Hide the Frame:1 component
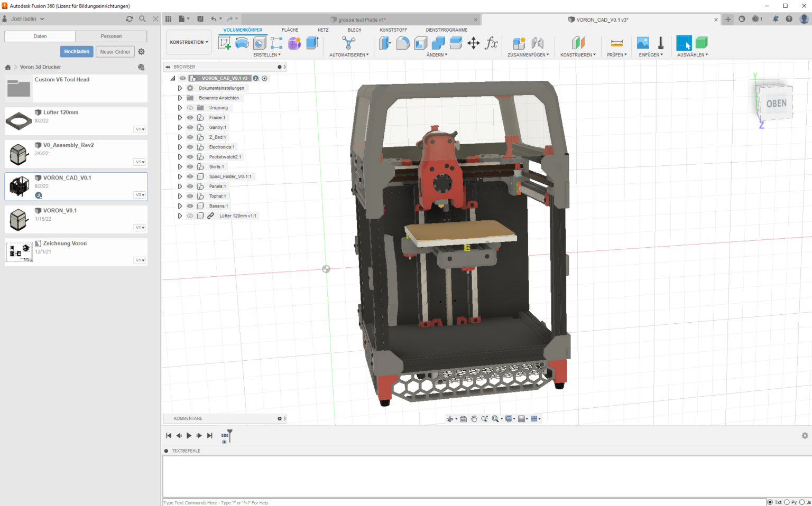Screen dimensions: 812x506 click(189, 117)
